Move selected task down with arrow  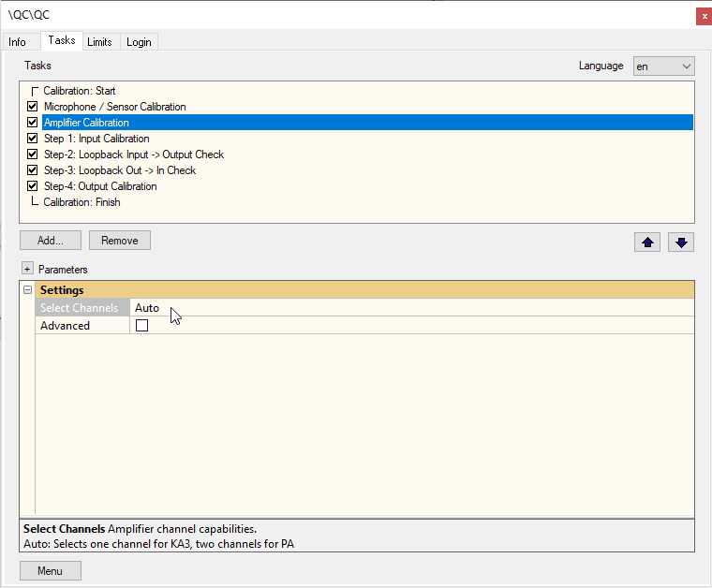(681, 242)
